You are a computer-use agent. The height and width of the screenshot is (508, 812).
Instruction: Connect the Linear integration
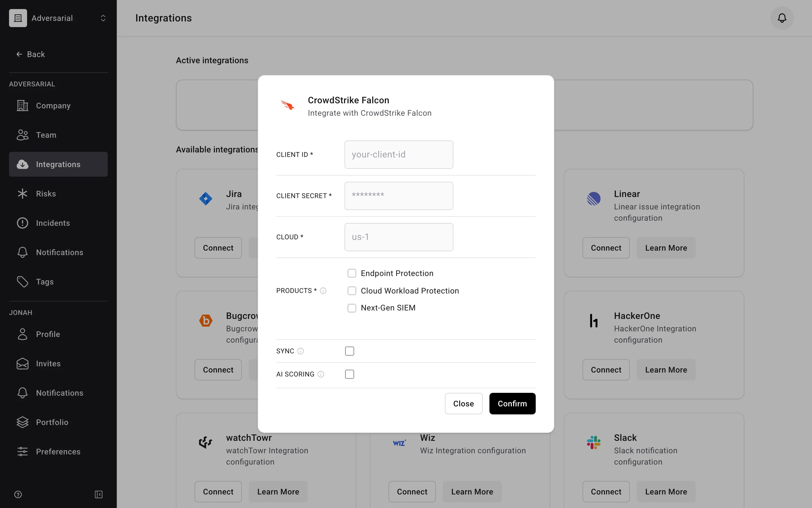[x=606, y=248]
